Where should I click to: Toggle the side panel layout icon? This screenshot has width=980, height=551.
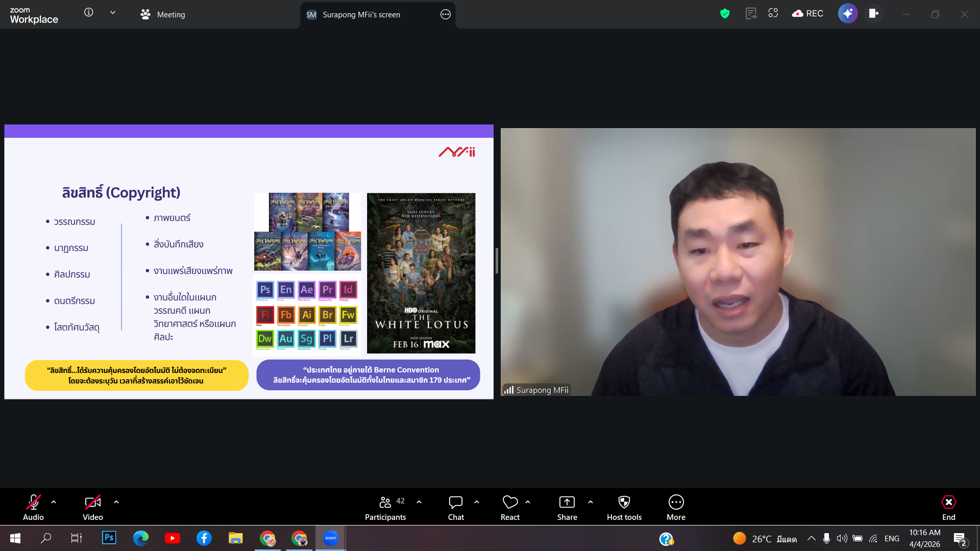pos(873,14)
